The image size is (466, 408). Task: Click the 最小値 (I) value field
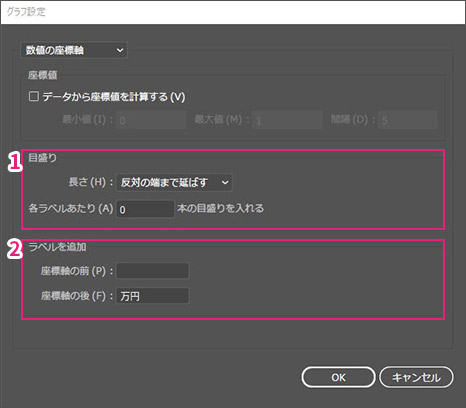coord(151,120)
